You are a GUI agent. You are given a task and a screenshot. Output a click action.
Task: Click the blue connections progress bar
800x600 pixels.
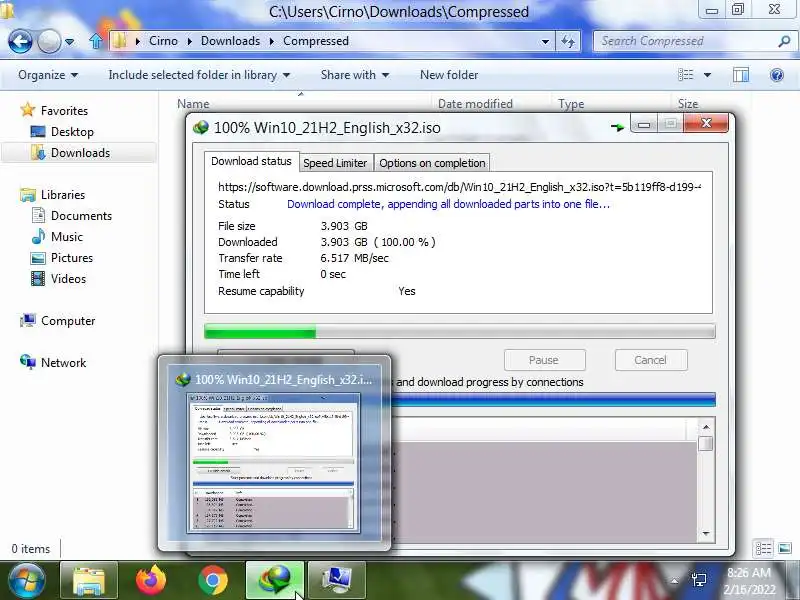point(553,399)
